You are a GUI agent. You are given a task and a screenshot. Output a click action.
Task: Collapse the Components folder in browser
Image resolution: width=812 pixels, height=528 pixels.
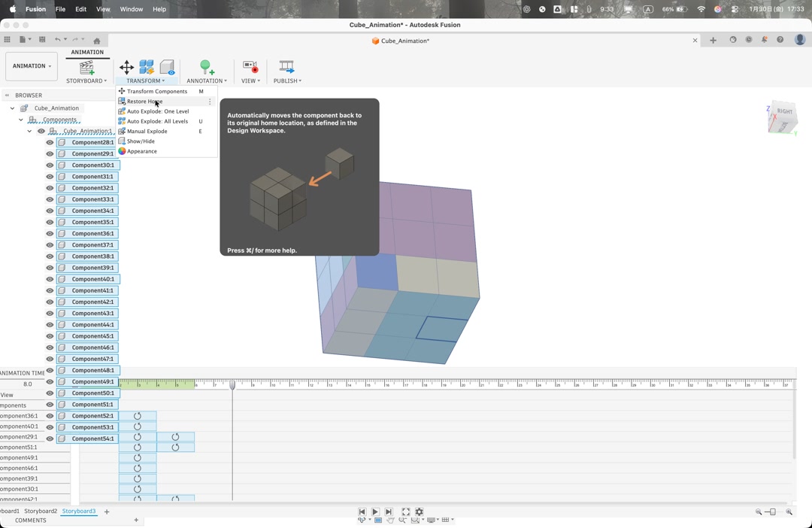pyautogui.click(x=21, y=120)
